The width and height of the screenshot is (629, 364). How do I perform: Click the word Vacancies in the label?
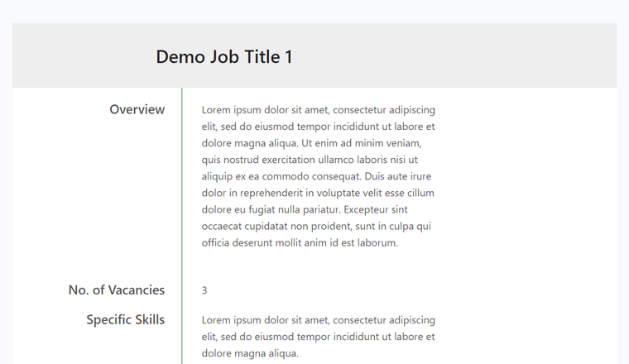tap(137, 290)
